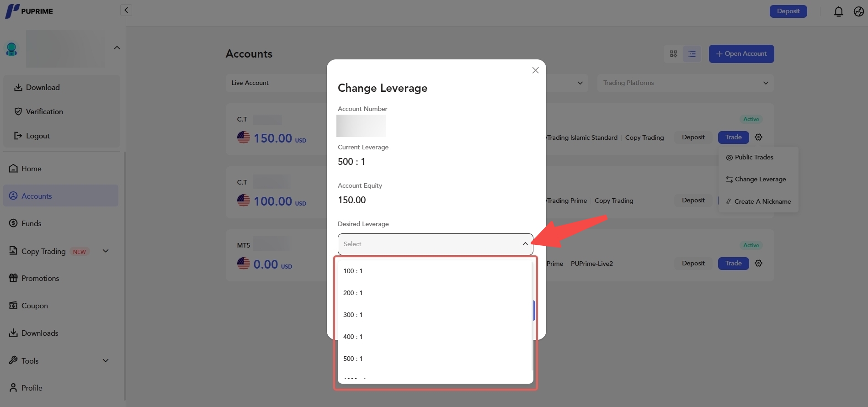Open the language globe icon
868x407 pixels.
click(x=858, y=11)
